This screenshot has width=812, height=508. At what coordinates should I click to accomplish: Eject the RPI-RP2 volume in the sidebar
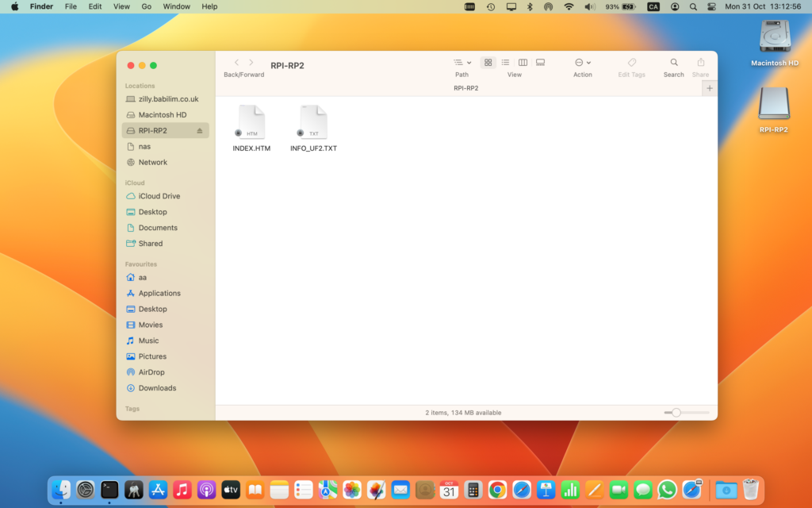pos(201,130)
